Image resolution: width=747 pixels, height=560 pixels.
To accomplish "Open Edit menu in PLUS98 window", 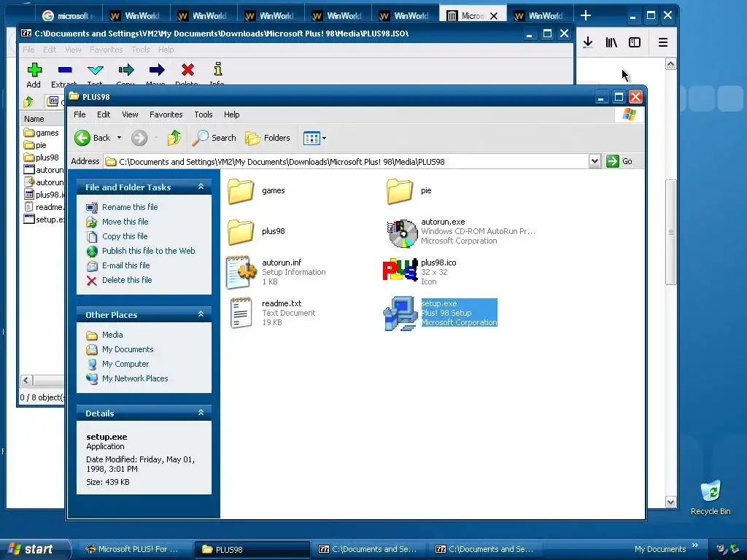I will [104, 114].
